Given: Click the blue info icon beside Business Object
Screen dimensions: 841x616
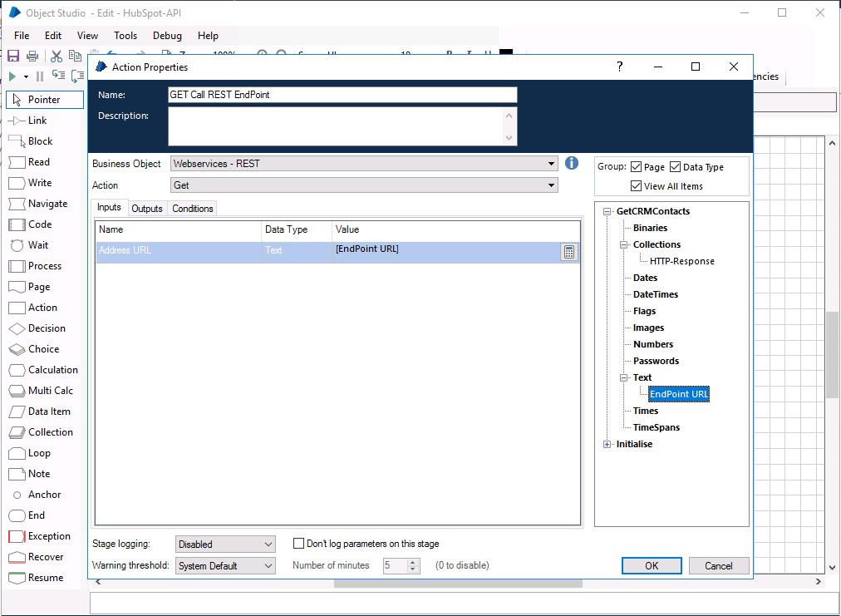Looking at the screenshot, I should coord(572,163).
